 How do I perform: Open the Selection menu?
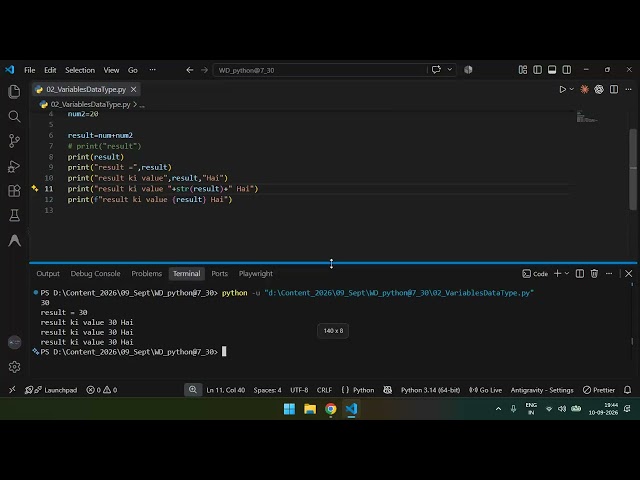(x=80, y=70)
